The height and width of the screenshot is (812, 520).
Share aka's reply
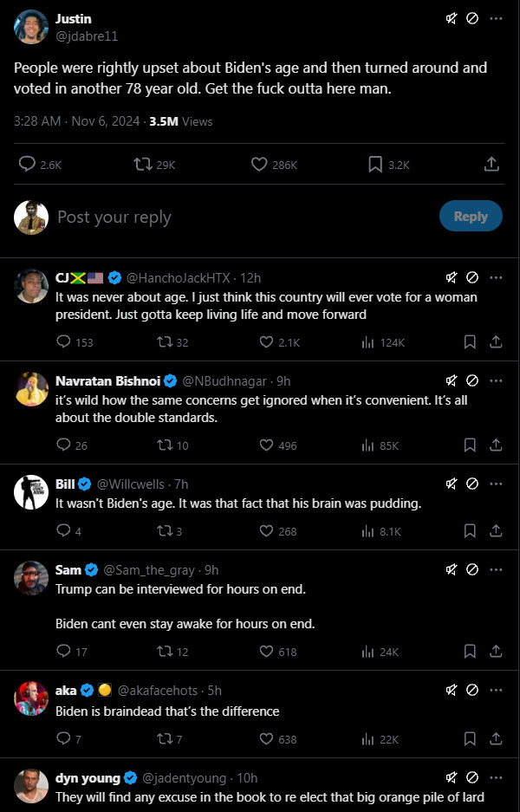(x=496, y=738)
